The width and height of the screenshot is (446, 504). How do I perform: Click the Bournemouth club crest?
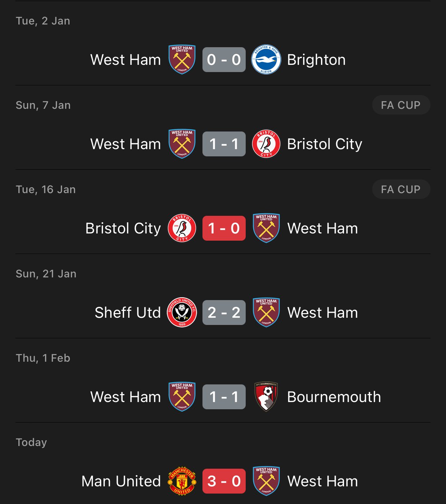[x=266, y=397]
